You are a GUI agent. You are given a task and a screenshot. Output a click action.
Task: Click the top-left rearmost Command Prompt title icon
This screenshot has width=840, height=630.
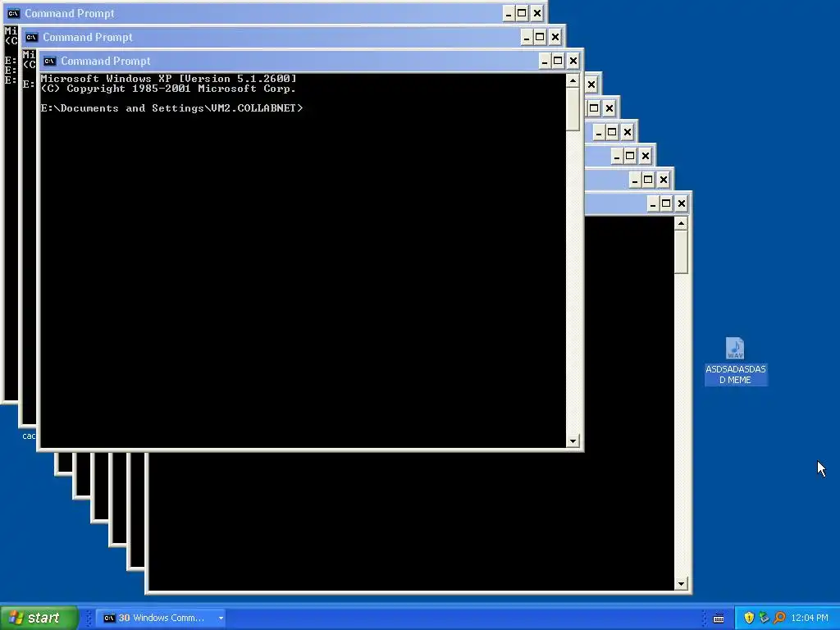tap(13, 13)
